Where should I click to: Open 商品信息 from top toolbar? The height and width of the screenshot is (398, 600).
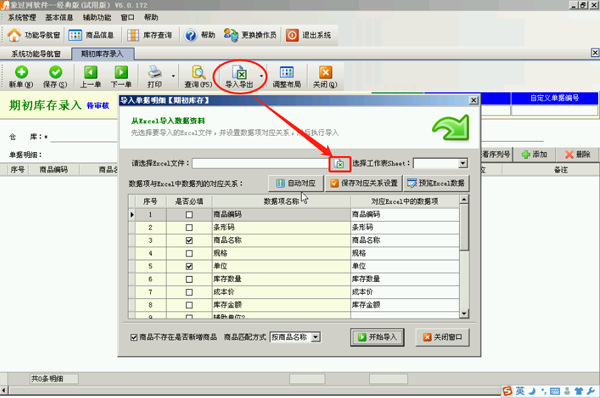point(91,35)
